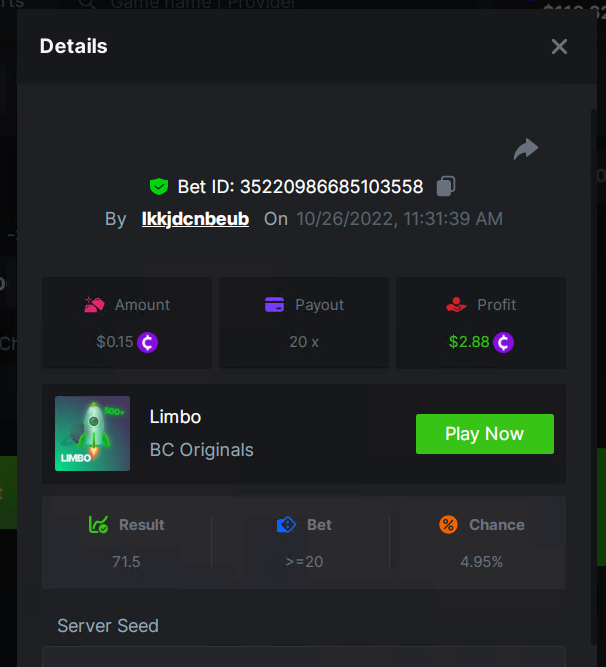Open the Limbo game thumbnail

92,433
